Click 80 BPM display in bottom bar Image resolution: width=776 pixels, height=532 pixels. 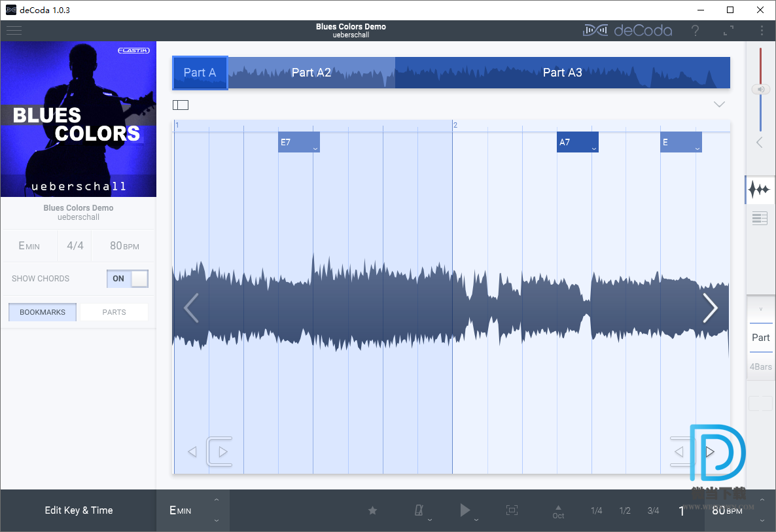pyautogui.click(x=727, y=510)
